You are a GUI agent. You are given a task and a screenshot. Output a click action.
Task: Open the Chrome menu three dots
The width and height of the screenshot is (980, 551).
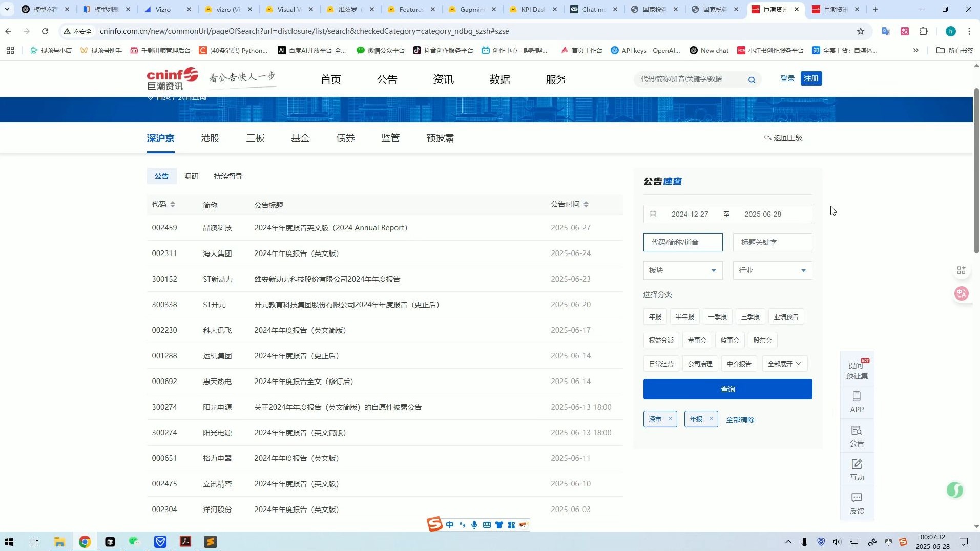[x=969, y=31]
